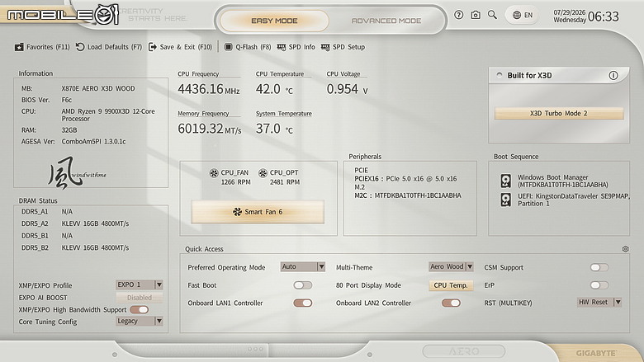Open the Quick Access settings gear
Image resolution: width=644 pixels, height=362 pixels.
point(625,249)
